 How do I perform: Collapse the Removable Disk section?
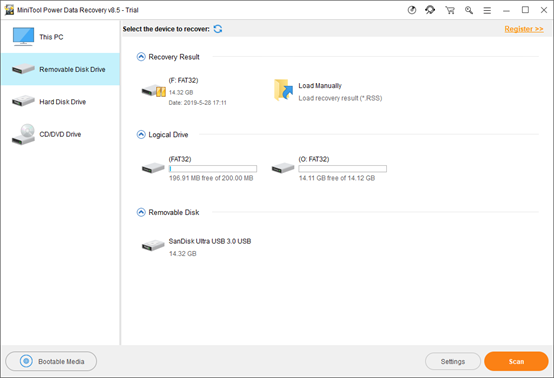pyautogui.click(x=141, y=212)
